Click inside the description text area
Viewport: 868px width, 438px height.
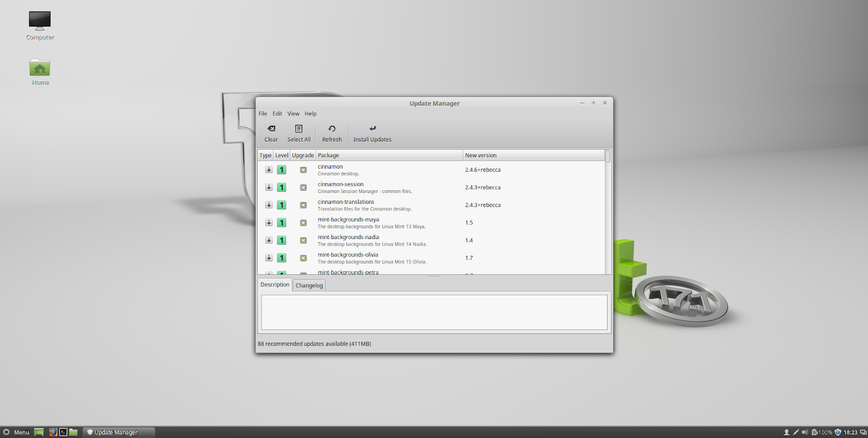coord(434,312)
